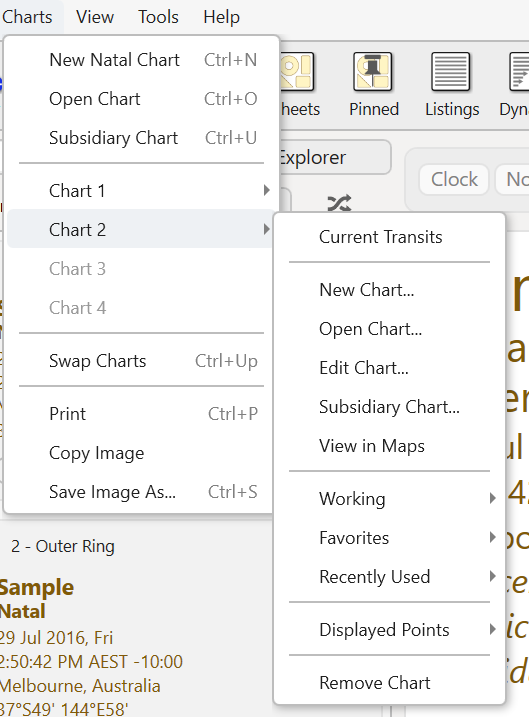The height and width of the screenshot is (717, 529).
Task: Click the '2 - Outer Ring' label
Action: (x=63, y=546)
